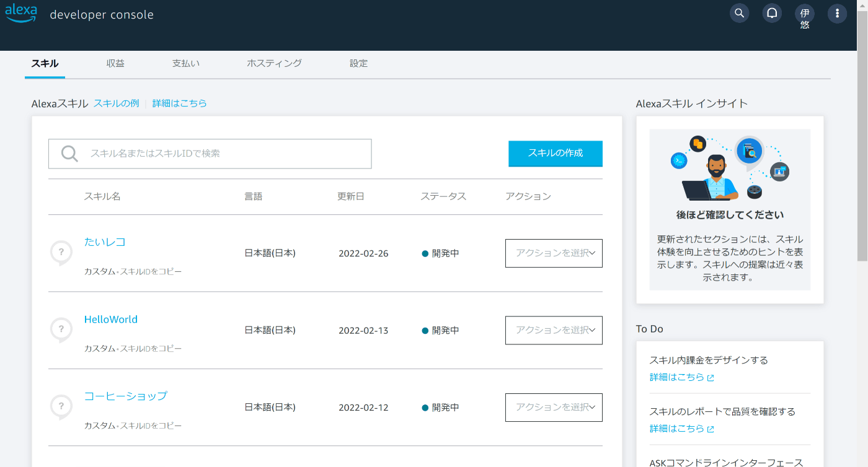Viewport: 868px width, 467px height.
Task: Copy skill ID for コーヒーショップ
Action: pos(151,426)
